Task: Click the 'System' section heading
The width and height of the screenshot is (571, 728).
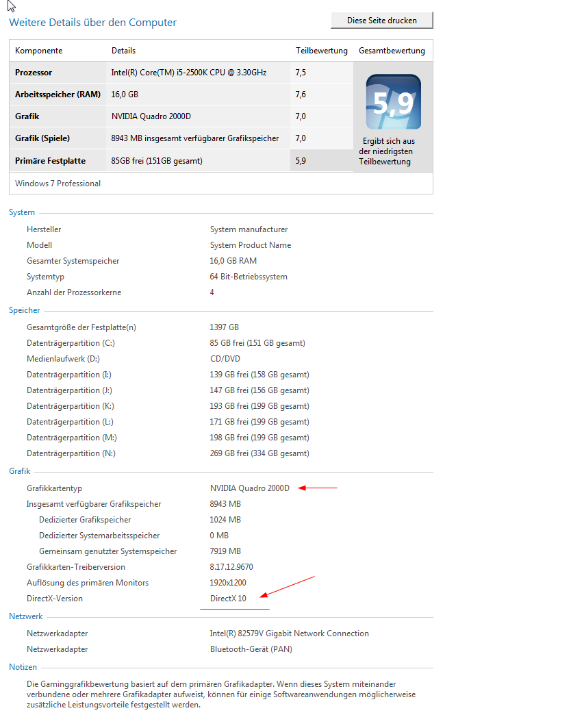Action: 22,212
